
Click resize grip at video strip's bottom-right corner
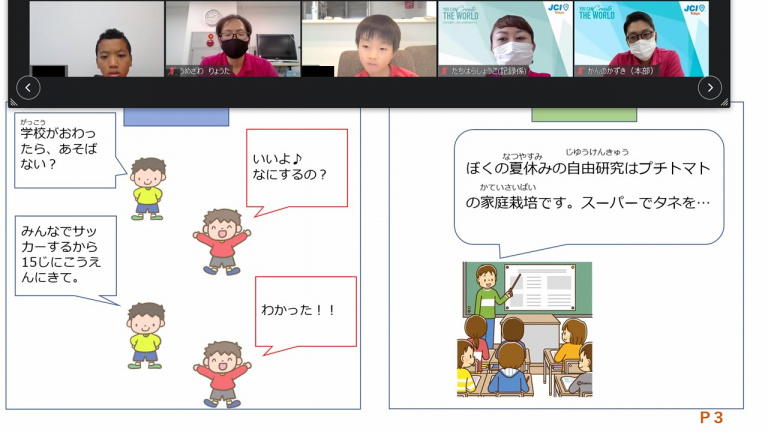(x=724, y=101)
